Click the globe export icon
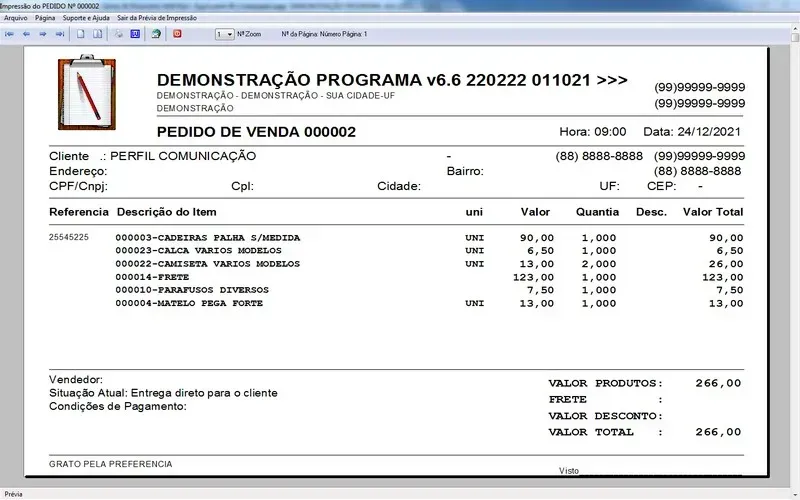This screenshot has width=800, height=500. pos(156,34)
